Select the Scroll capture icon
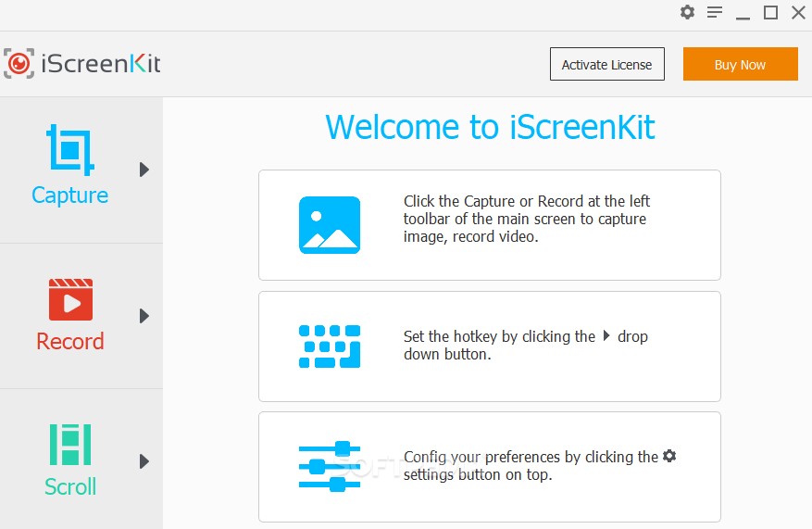This screenshot has width=812, height=529. click(x=70, y=445)
